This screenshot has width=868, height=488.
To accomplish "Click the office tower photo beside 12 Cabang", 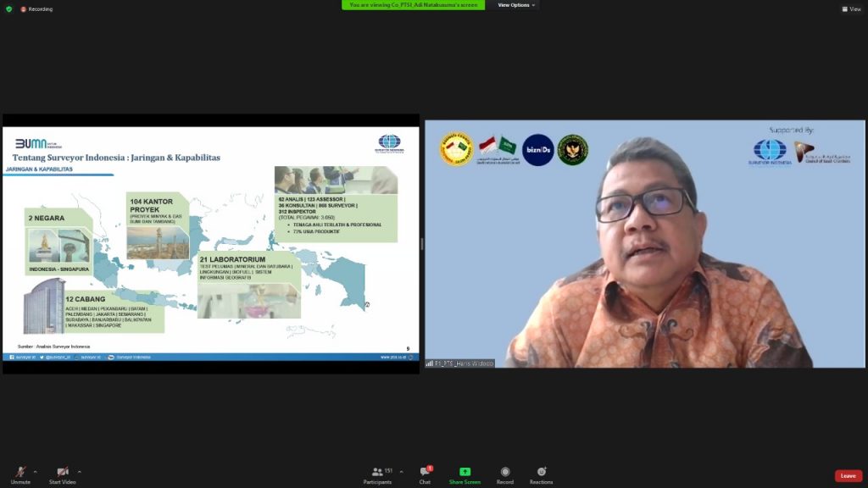I will [x=44, y=306].
